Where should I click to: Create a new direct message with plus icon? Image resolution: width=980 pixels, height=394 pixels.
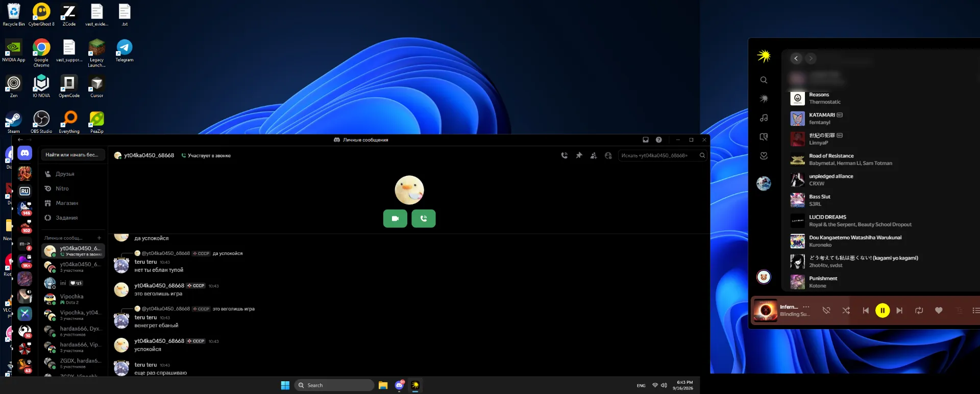99,238
